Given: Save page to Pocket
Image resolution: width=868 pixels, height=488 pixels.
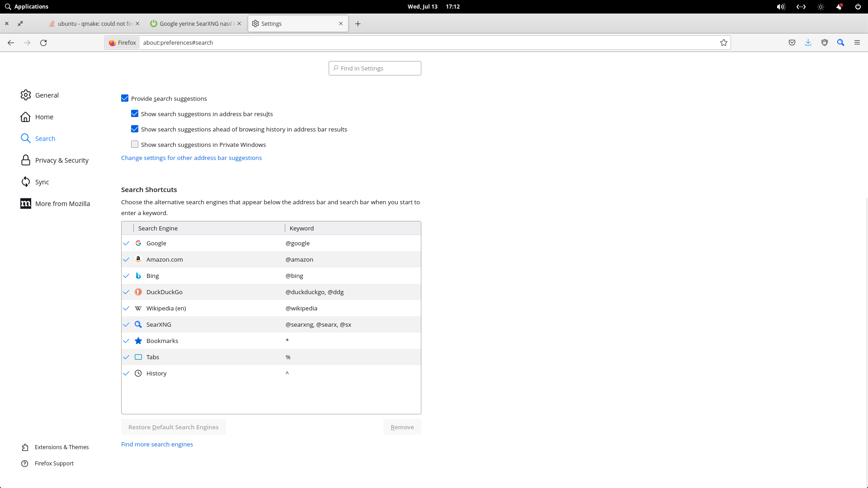Looking at the screenshot, I should 792,42.
